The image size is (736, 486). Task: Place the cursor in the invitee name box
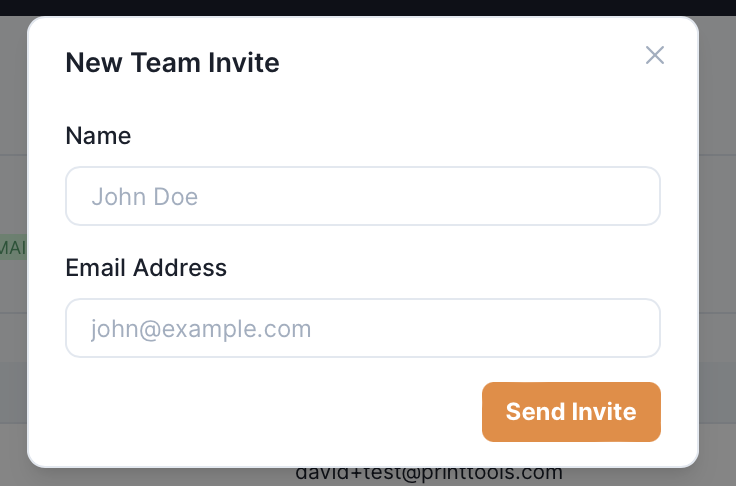coord(362,196)
